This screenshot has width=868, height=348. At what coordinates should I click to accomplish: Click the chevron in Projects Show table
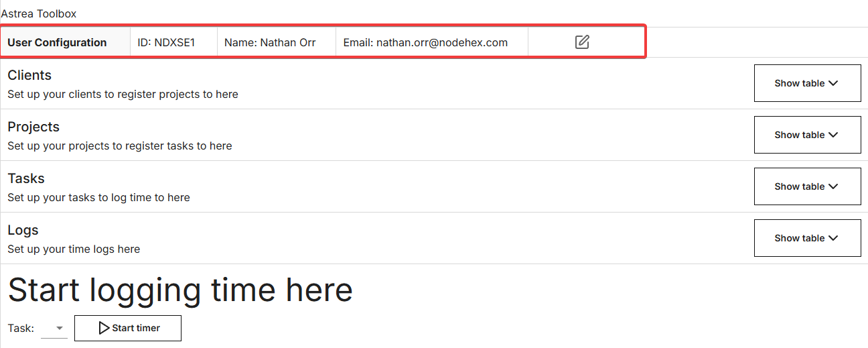click(x=833, y=135)
